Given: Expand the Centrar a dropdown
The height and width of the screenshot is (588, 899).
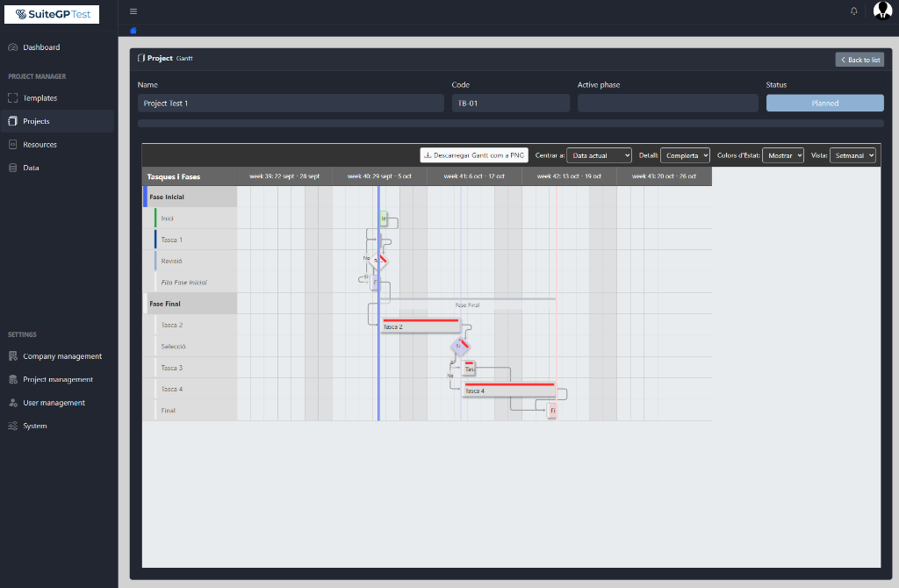Looking at the screenshot, I should click(599, 155).
